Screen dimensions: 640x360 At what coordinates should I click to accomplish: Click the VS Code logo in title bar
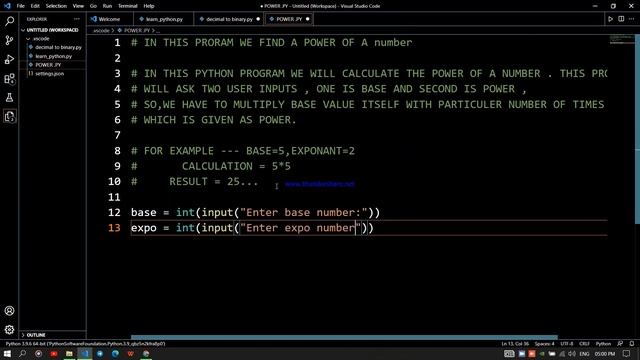pyautogui.click(x=7, y=6)
